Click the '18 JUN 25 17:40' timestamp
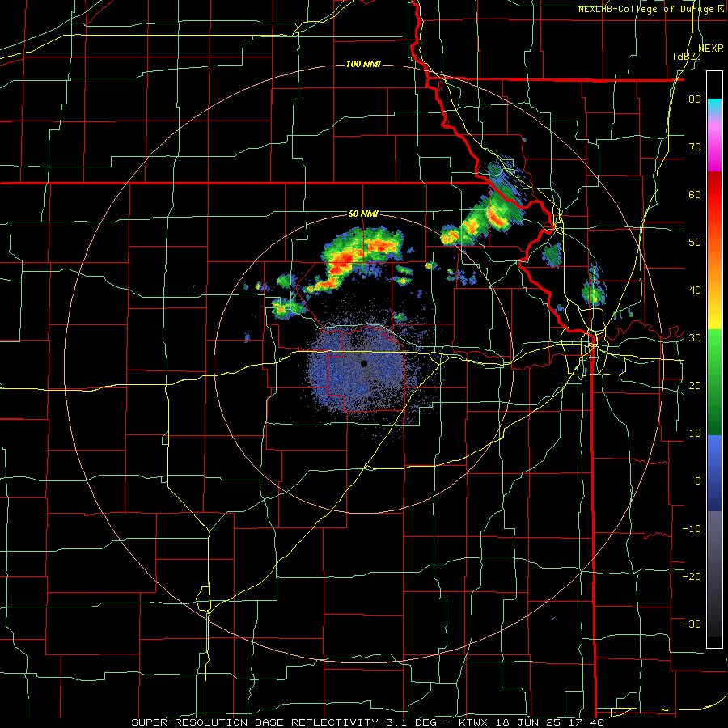Viewport: 728px width, 728px height. tap(548, 722)
